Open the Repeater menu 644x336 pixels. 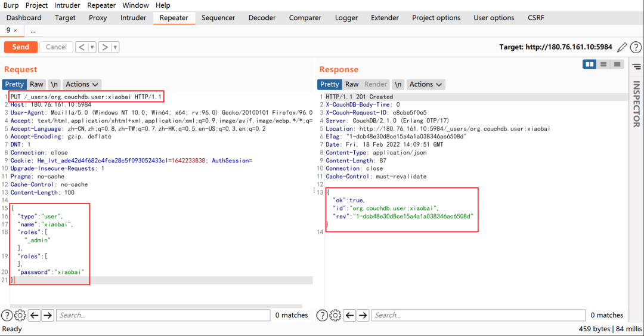[x=101, y=5]
